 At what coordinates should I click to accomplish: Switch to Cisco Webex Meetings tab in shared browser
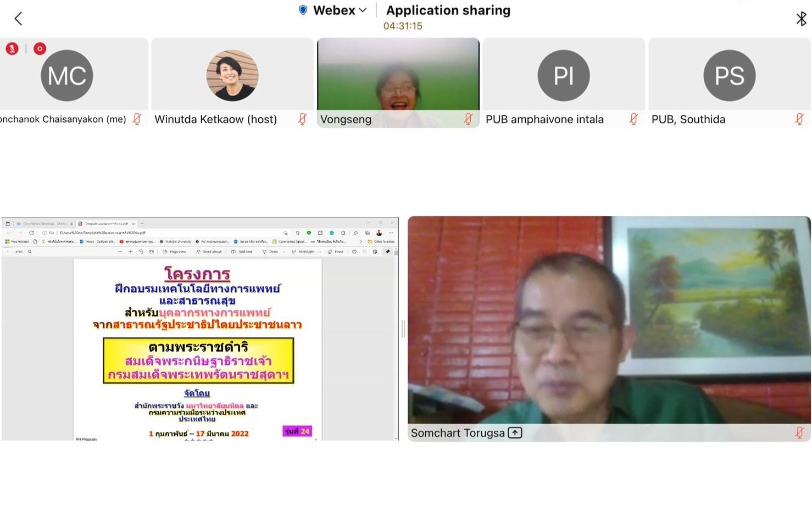click(44, 224)
